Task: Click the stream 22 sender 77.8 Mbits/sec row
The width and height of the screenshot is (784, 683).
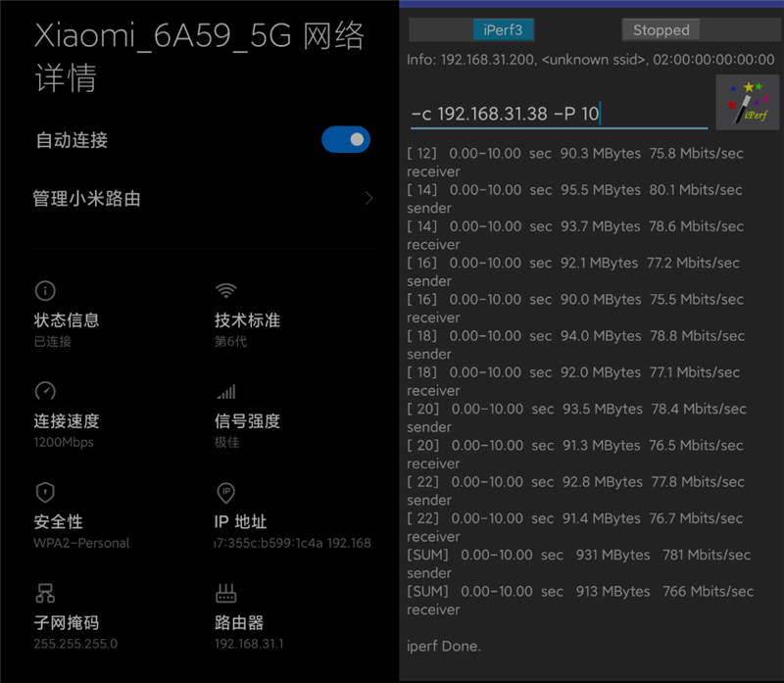Action: [x=575, y=491]
